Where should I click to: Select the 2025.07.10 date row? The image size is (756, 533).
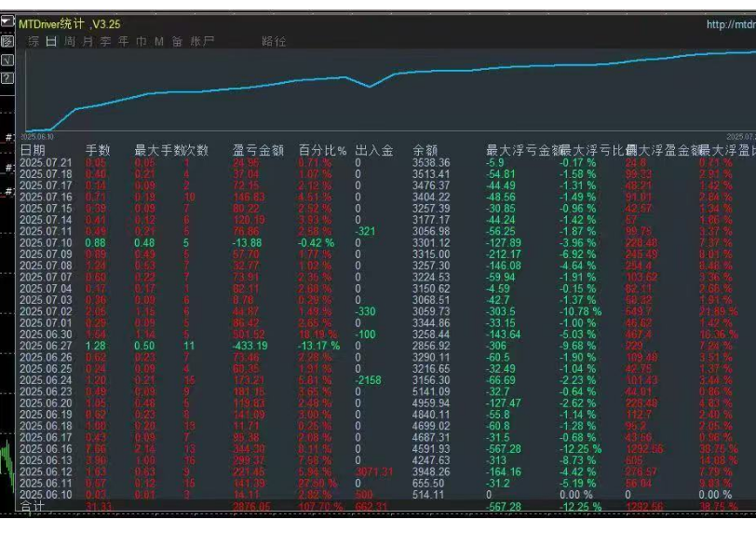46,242
